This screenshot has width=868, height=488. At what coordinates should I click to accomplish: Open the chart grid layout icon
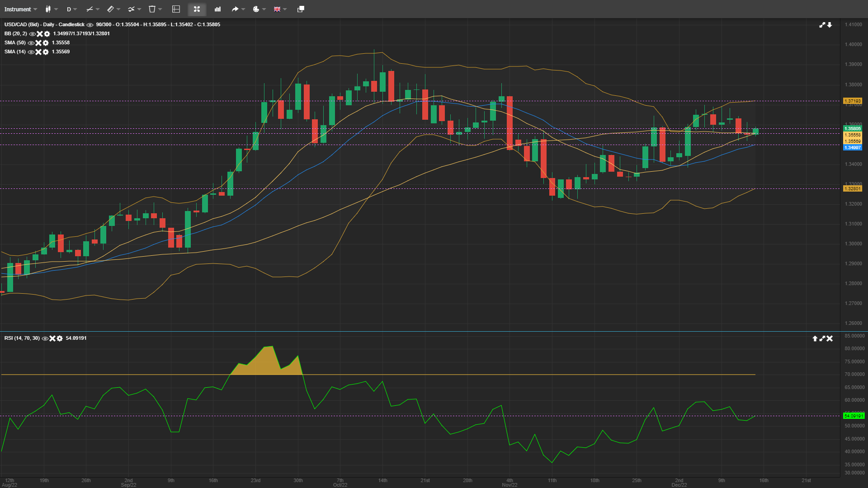coord(175,9)
